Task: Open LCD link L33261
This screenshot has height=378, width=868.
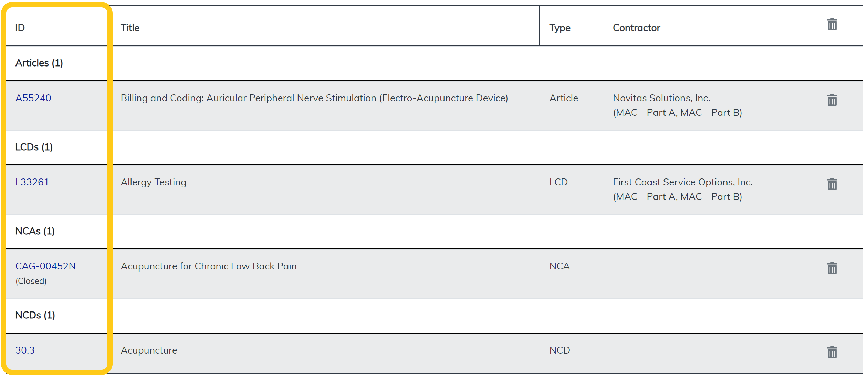Action: pyautogui.click(x=32, y=182)
